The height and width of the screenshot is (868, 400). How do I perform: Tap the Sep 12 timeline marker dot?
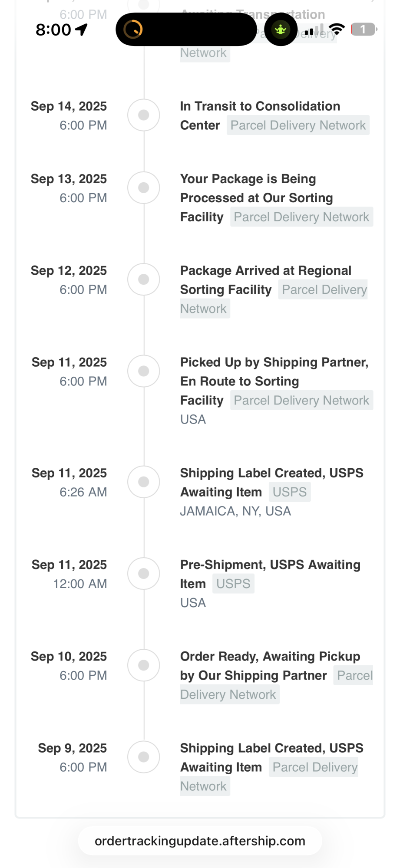point(144,279)
